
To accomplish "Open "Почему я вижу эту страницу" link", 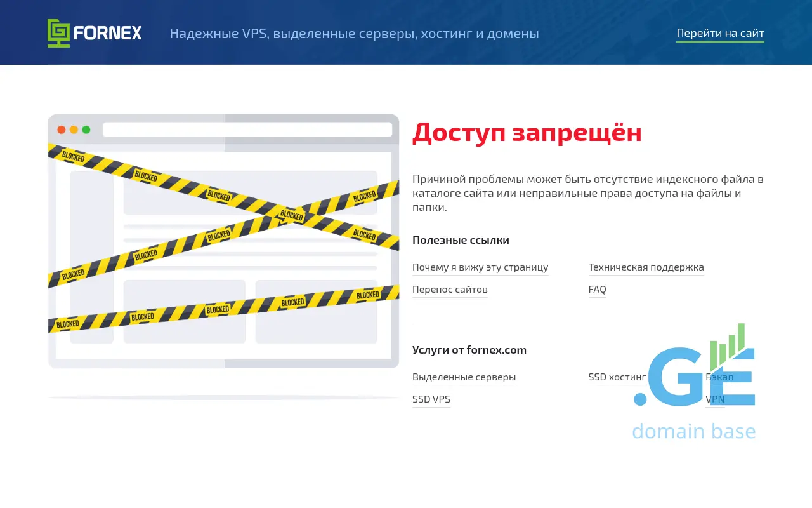I will (480, 267).
